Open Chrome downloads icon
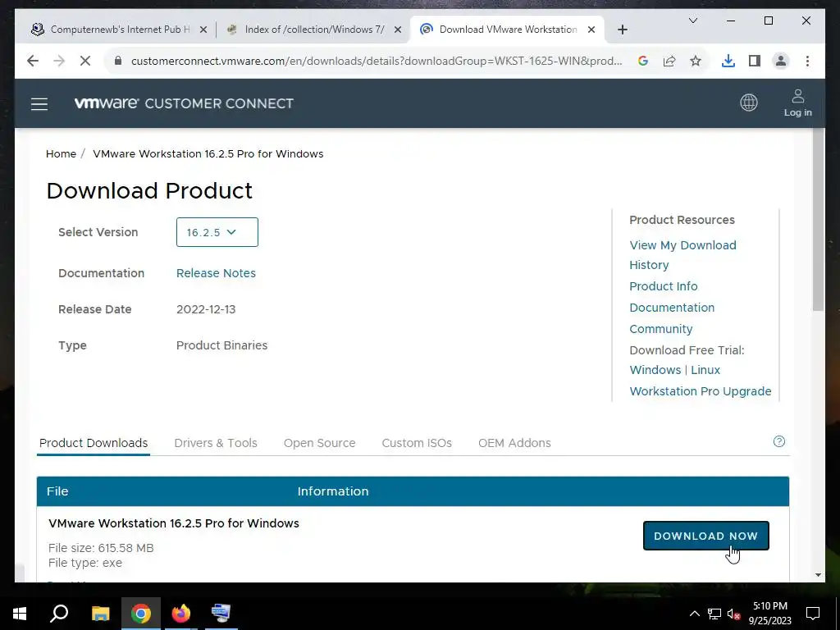840x630 pixels. tap(728, 61)
